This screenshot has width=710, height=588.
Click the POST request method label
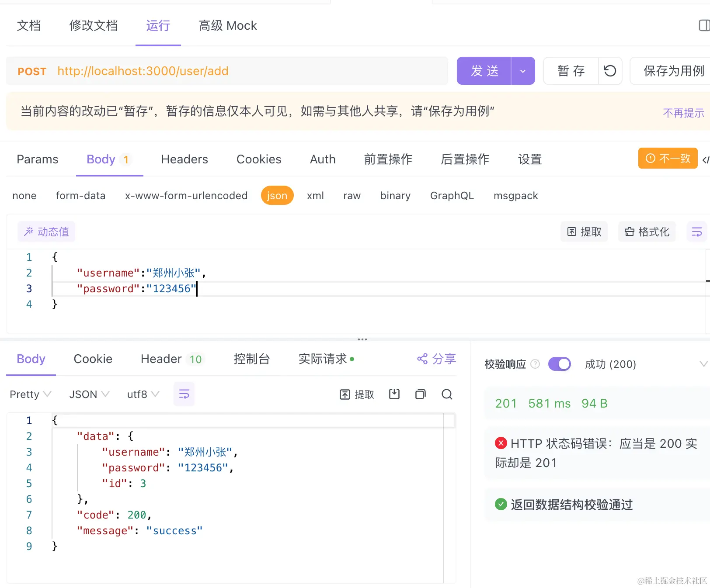click(x=32, y=71)
